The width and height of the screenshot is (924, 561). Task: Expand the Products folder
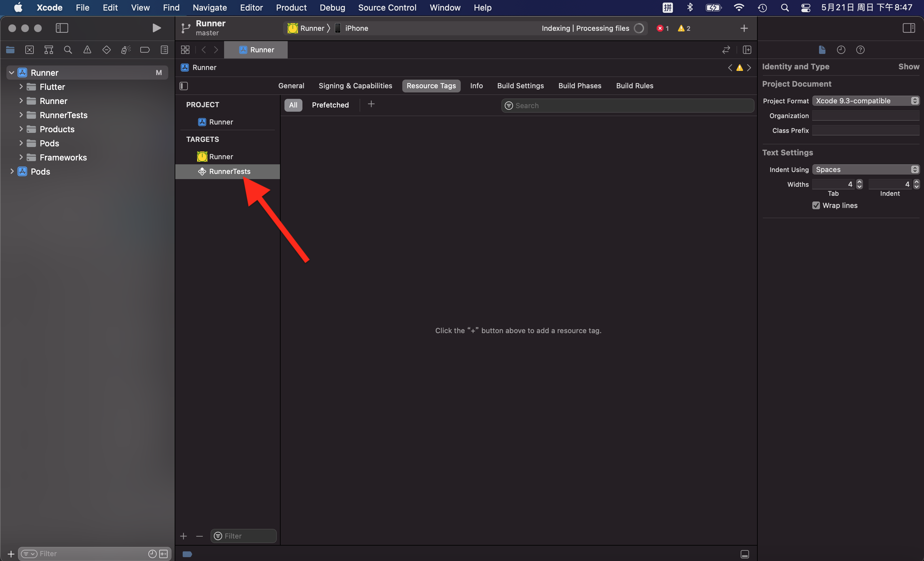21,129
